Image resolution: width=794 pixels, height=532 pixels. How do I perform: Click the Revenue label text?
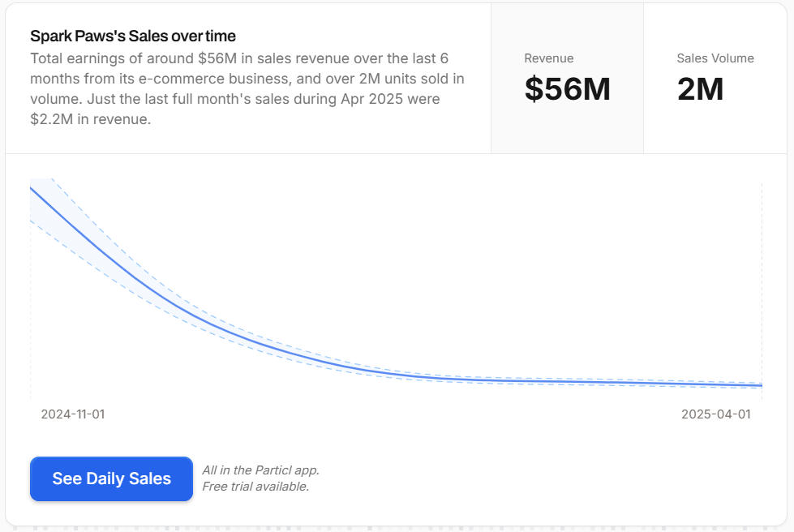pyautogui.click(x=549, y=58)
